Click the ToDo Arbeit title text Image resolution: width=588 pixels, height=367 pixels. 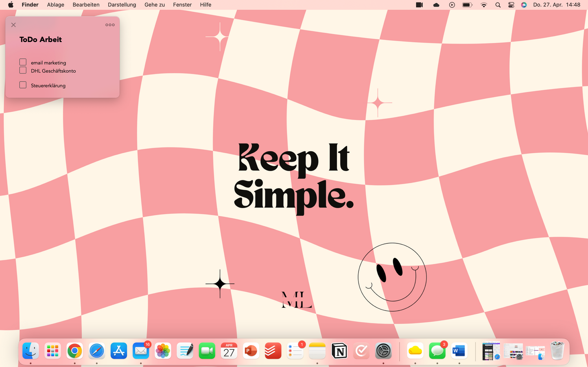pyautogui.click(x=41, y=39)
